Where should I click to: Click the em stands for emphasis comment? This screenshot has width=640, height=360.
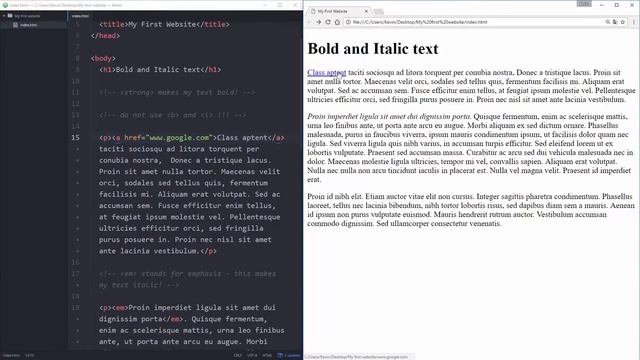(187, 279)
